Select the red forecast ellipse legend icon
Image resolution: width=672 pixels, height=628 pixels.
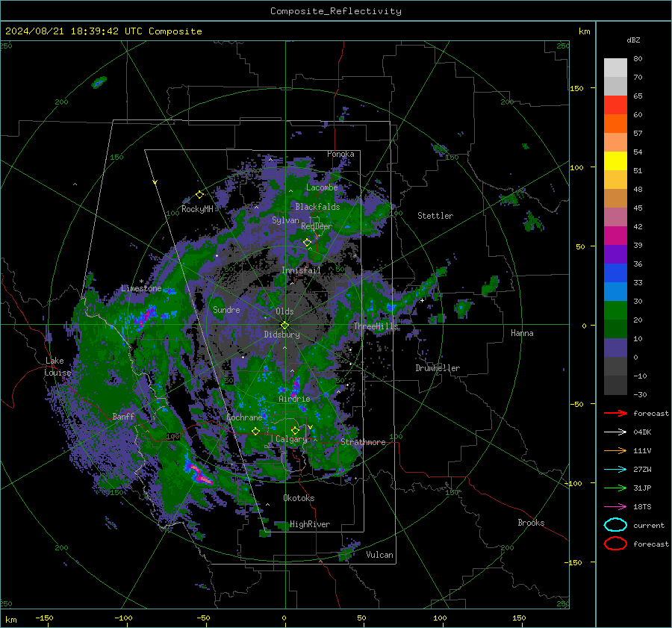[x=615, y=544]
